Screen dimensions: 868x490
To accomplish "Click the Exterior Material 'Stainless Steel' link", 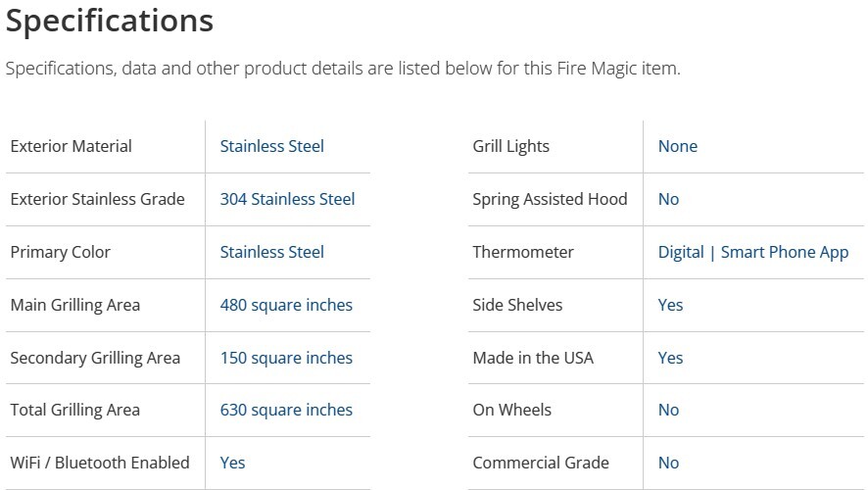I will click(271, 146).
